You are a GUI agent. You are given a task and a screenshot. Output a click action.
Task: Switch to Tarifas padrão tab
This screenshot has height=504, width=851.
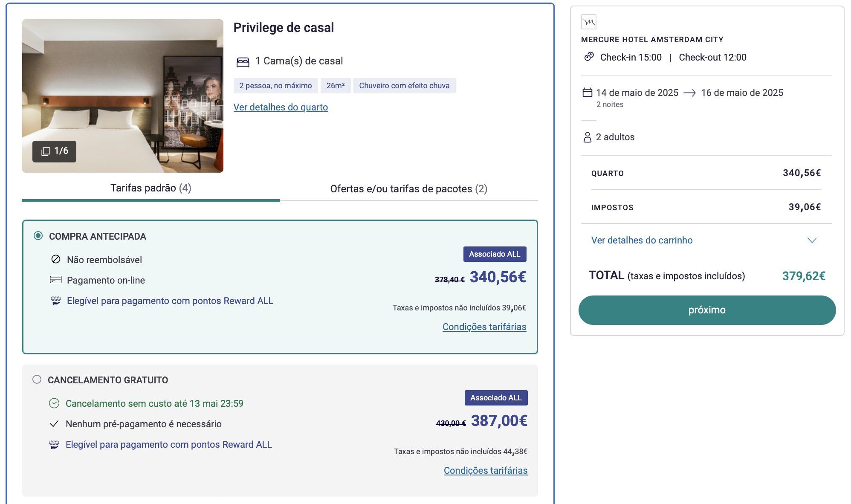click(x=151, y=188)
